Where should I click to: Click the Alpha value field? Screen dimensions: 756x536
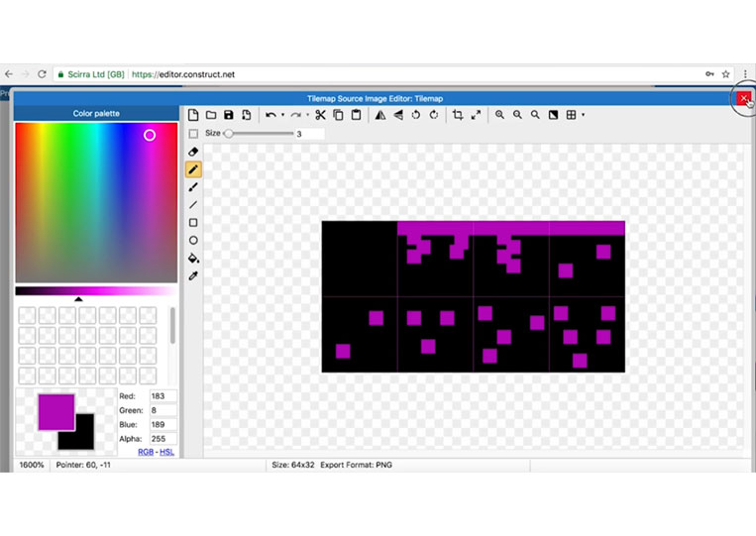tap(162, 439)
